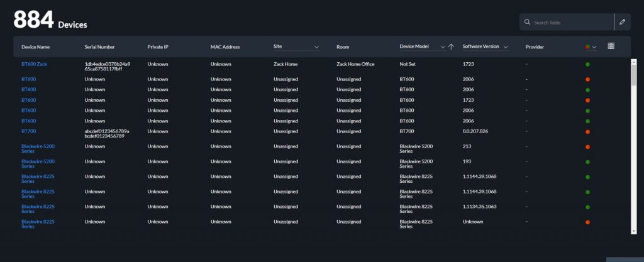Expand the Software Version filter dropdown
Image resolution: width=644 pixels, height=262 pixels.
click(506, 46)
